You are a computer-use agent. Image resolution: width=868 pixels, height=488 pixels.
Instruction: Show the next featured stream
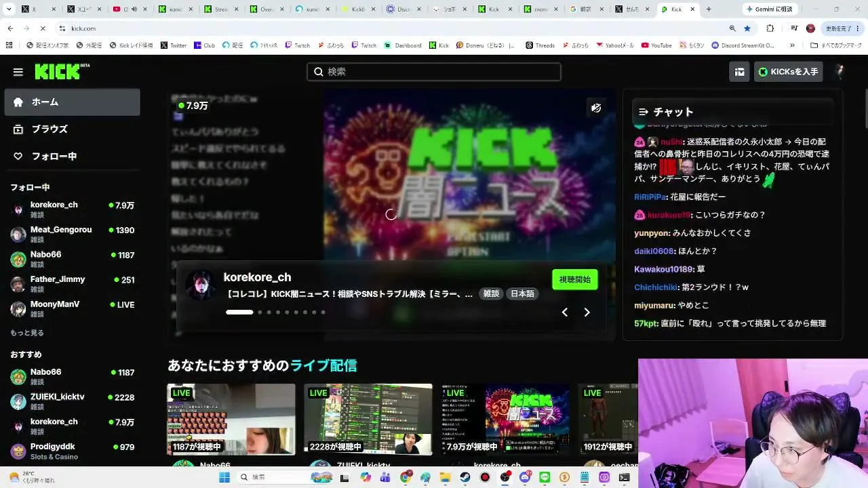(x=587, y=312)
